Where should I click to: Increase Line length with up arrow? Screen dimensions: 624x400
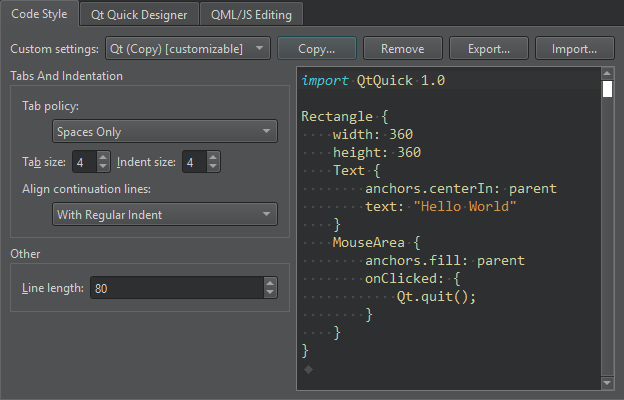point(270,283)
